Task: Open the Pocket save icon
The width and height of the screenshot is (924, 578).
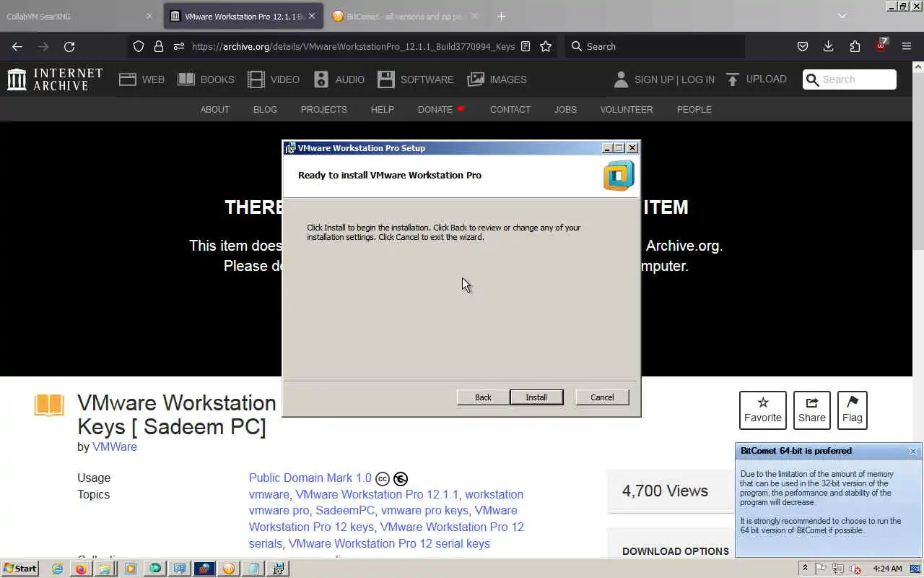Action: (x=802, y=46)
